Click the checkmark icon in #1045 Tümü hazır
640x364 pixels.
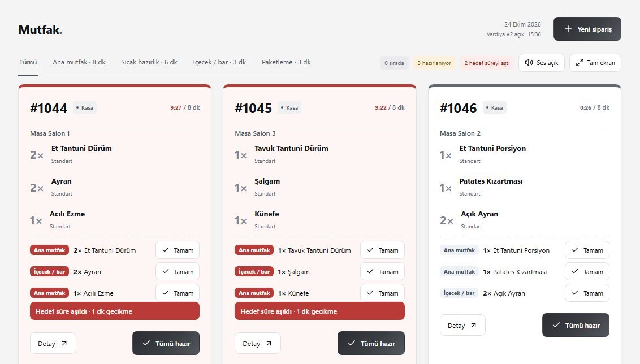point(351,343)
